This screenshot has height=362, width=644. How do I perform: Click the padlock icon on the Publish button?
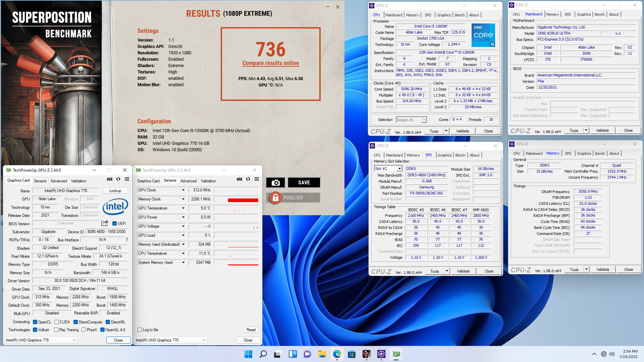pos(275,198)
